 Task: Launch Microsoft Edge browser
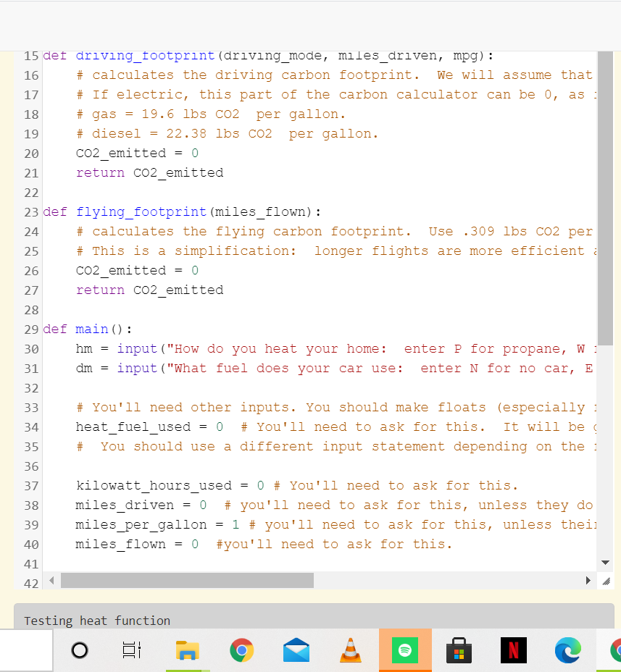[x=567, y=650]
